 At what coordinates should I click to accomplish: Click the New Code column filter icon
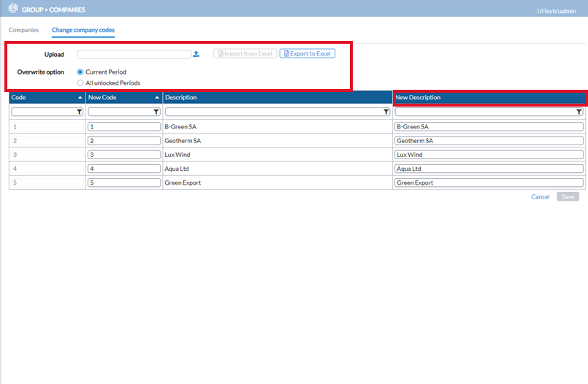tap(156, 112)
